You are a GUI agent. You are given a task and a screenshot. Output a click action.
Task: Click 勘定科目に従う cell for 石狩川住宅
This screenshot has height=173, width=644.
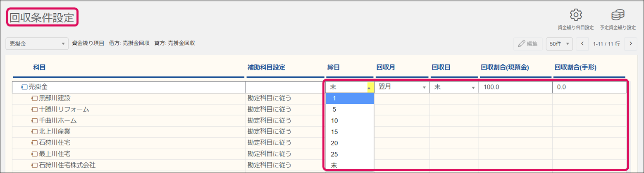click(x=285, y=143)
